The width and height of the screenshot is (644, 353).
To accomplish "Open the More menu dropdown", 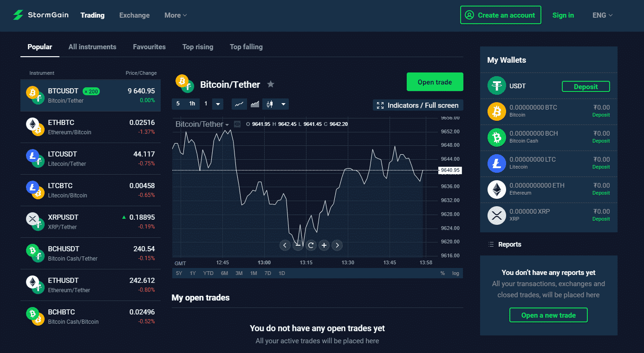I will (x=176, y=15).
